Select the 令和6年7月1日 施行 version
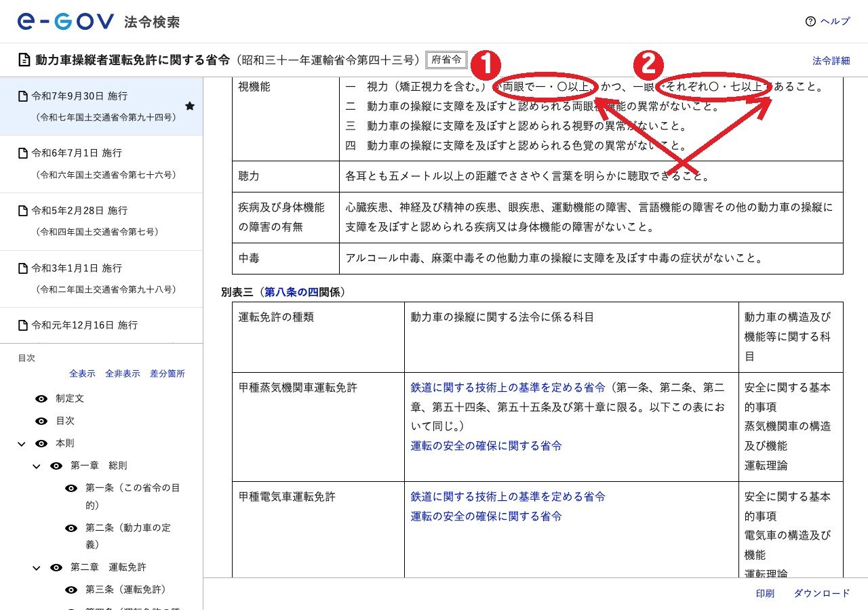Screen dimensions: 868x610 tap(102, 164)
